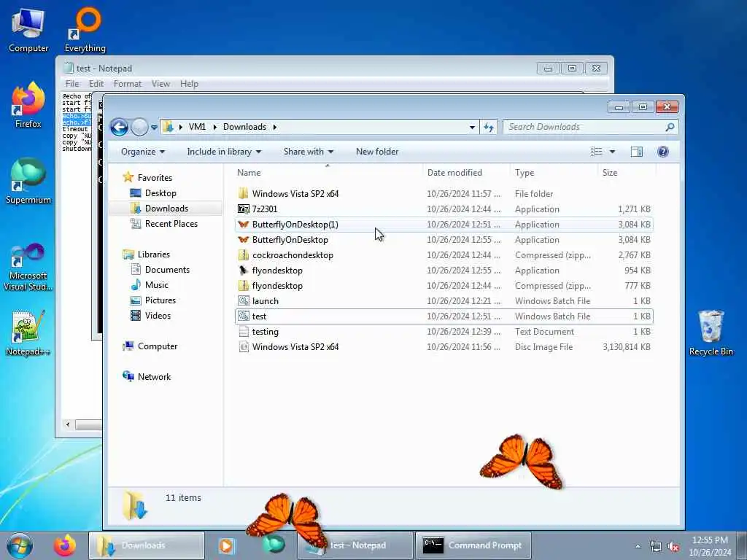
Task: Select Computer in navigation pane
Action: pos(158,346)
